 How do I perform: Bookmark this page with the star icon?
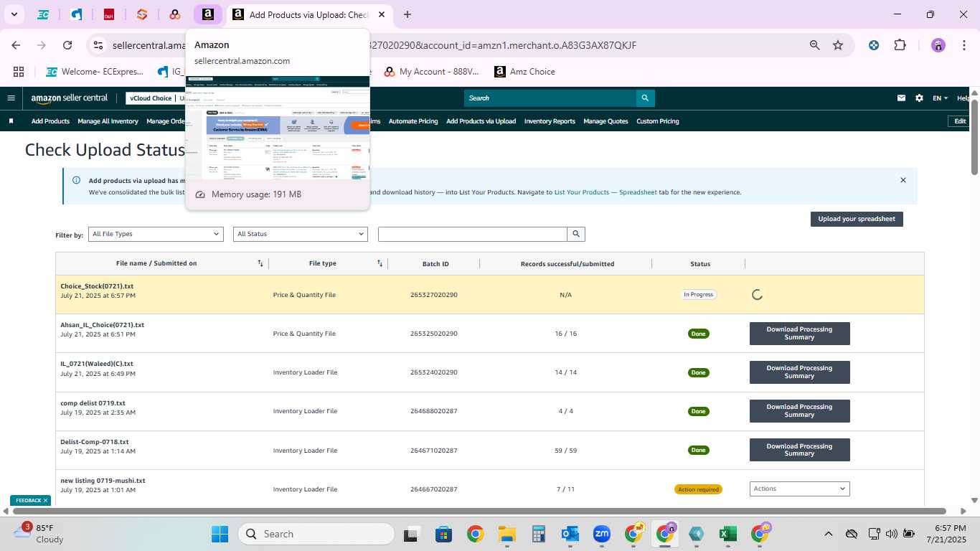click(838, 45)
